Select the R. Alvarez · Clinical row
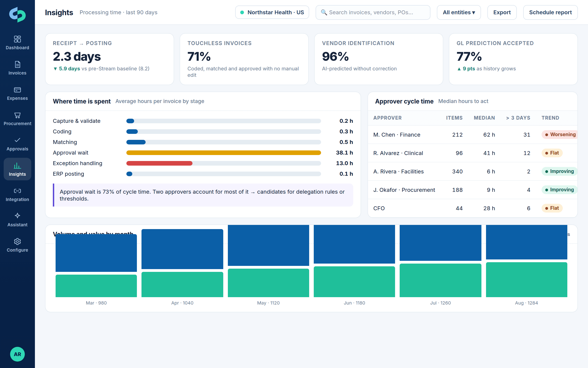The height and width of the screenshot is (368, 588). click(473, 153)
